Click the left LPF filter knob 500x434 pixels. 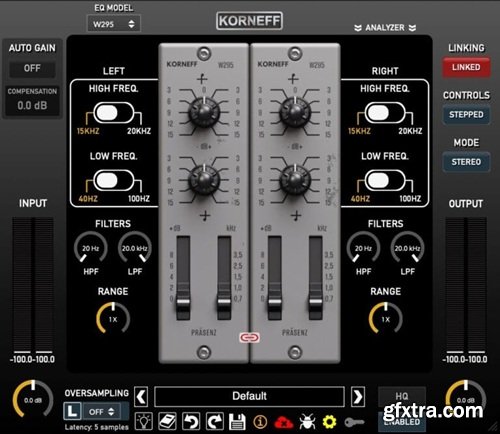pyautogui.click(x=134, y=248)
